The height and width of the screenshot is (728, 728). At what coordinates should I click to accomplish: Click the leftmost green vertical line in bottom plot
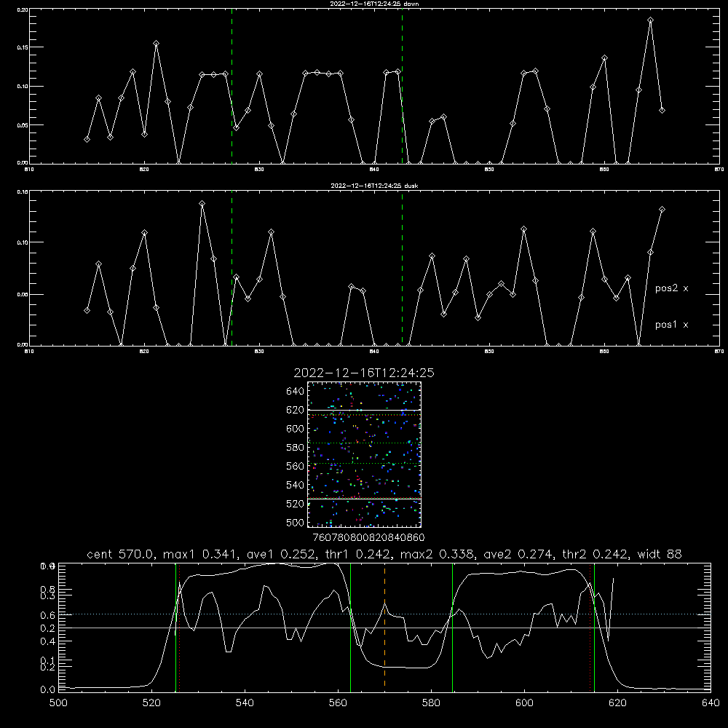pos(176,627)
